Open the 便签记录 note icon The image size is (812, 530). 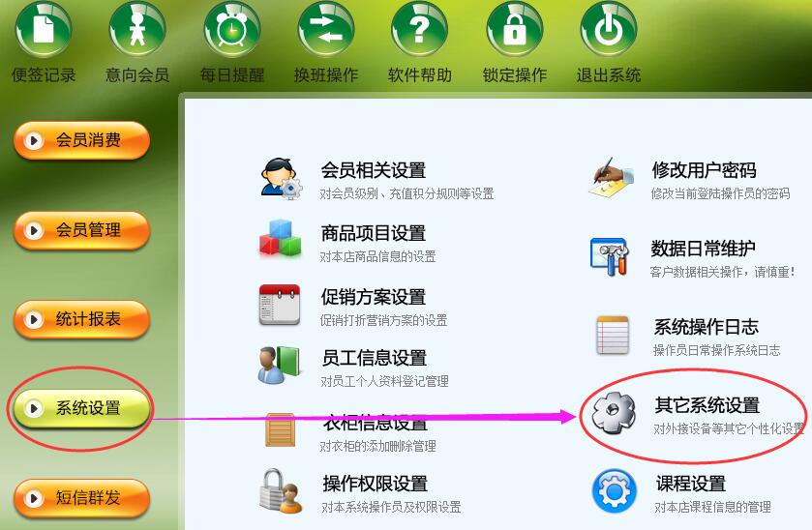44,27
